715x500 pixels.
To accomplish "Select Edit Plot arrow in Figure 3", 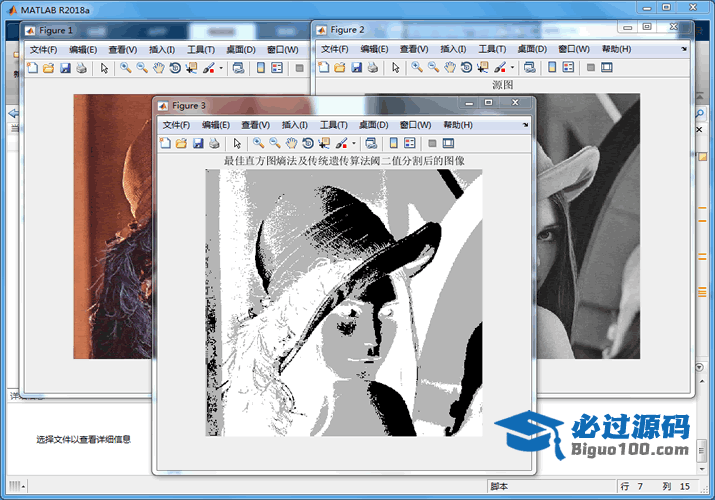I will click(237, 143).
